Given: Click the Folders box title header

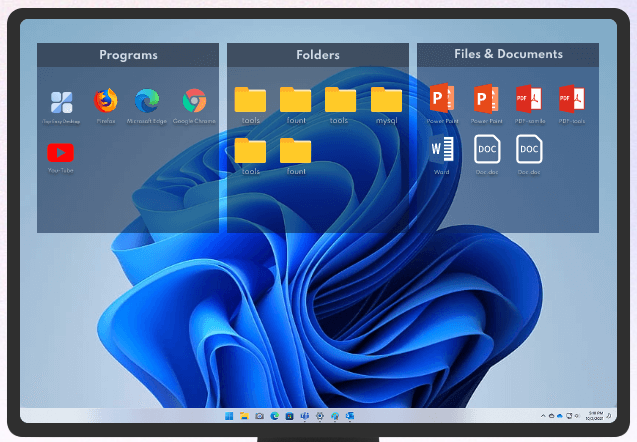Looking at the screenshot, I should (x=318, y=55).
